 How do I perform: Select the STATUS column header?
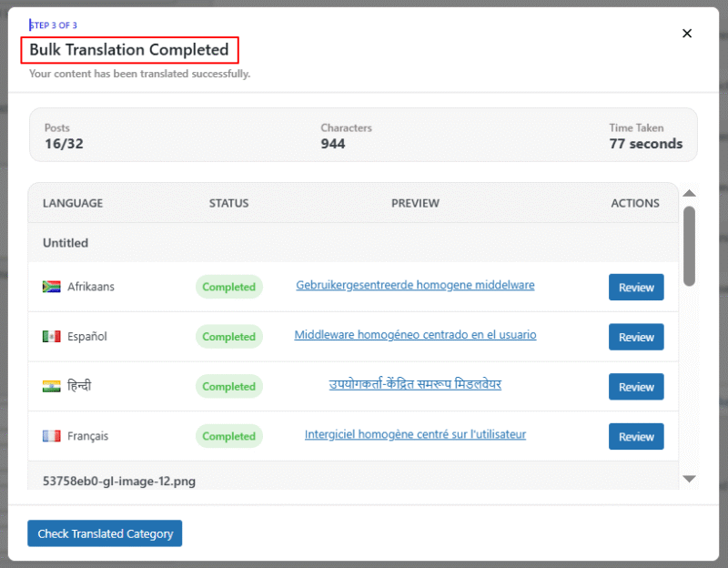point(228,203)
